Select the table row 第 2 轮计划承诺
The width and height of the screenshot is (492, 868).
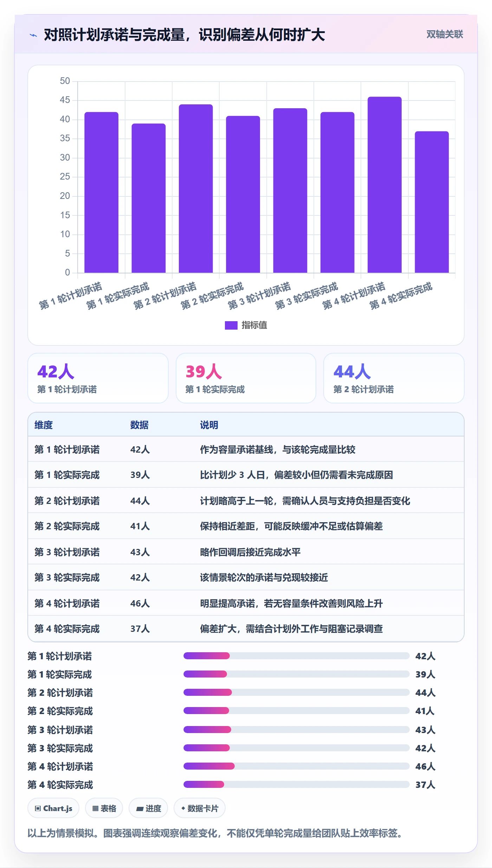point(246,501)
